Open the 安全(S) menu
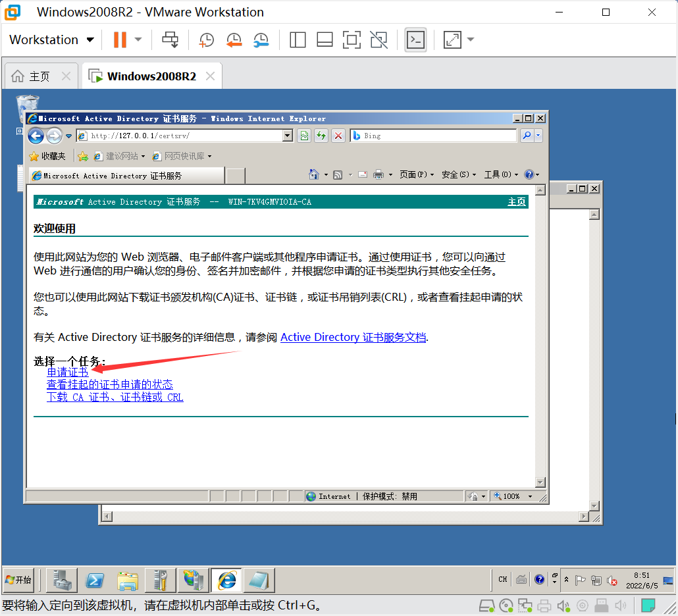 coord(458,174)
